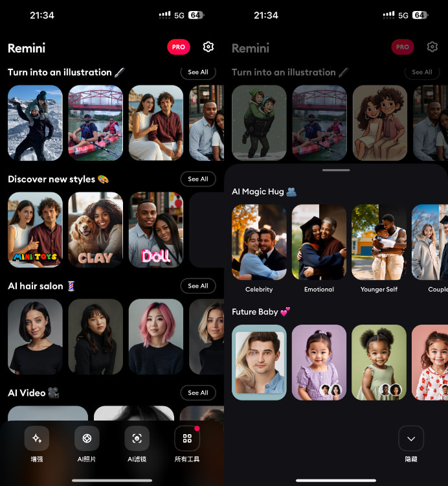Open the Couple magic hug thumbnail

[x=430, y=242]
